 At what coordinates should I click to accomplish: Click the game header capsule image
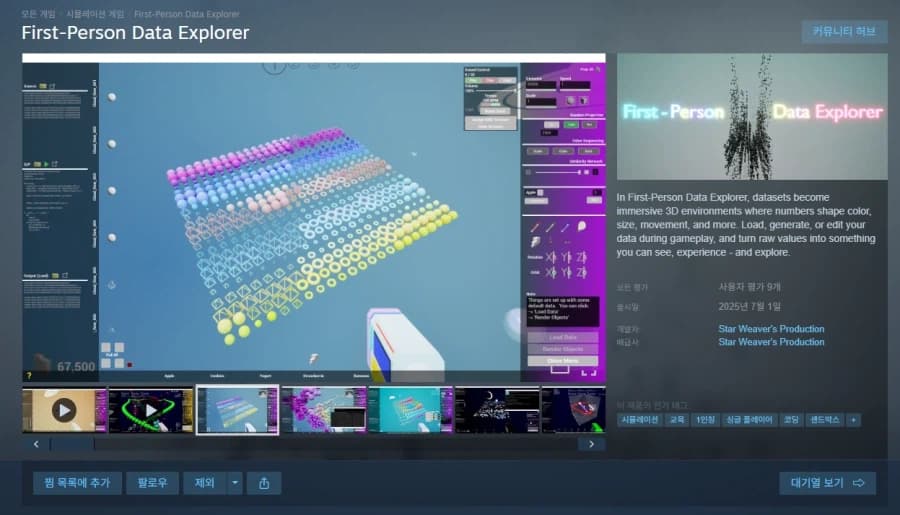[x=752, y=117]
